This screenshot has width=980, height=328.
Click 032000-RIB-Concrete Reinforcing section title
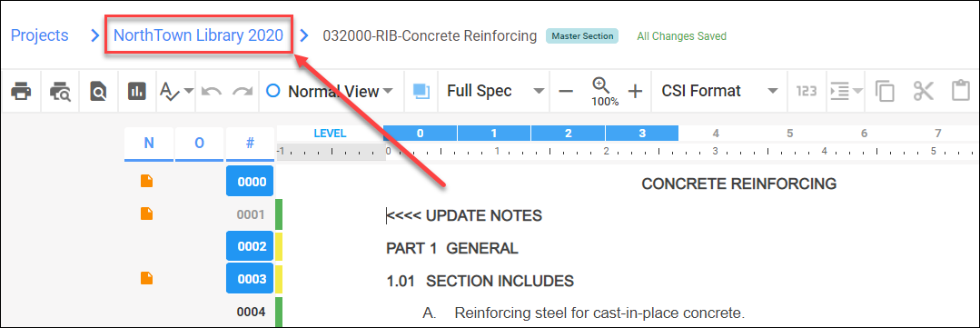[x=430, y=35]
